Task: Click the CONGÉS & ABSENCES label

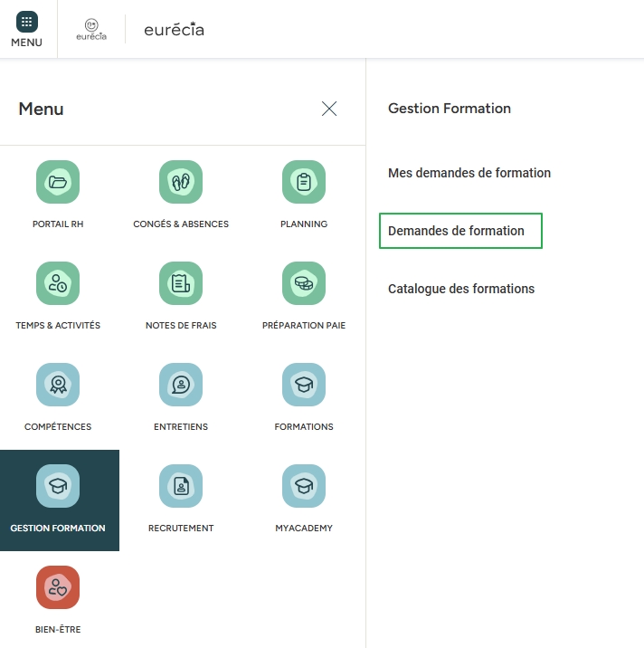Action: 181,224
